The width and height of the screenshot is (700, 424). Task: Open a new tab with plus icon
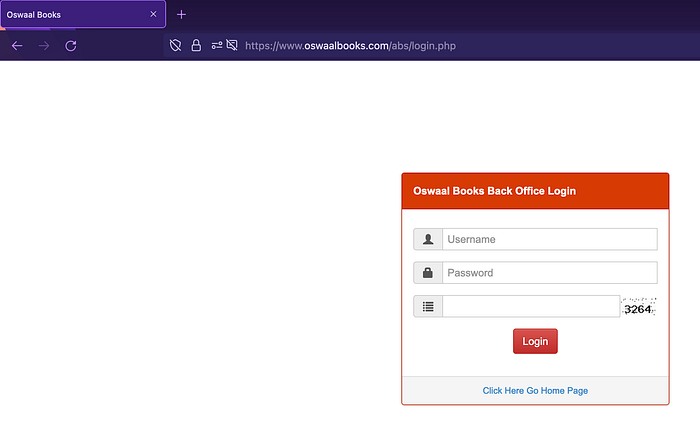point(181,15)
